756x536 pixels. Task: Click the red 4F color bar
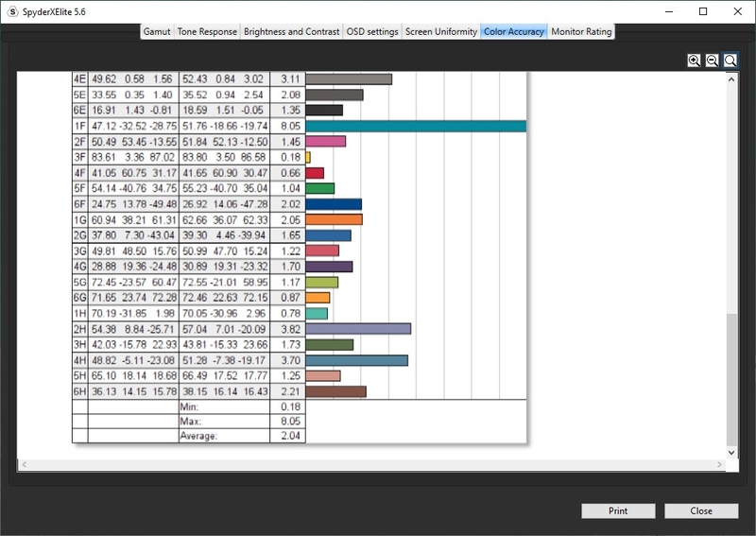tap(315, 173)
